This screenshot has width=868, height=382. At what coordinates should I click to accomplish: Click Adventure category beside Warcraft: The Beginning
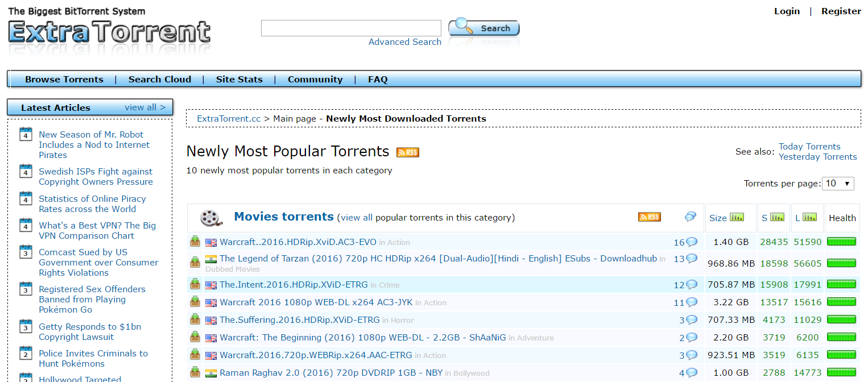(x=535, y=338)
